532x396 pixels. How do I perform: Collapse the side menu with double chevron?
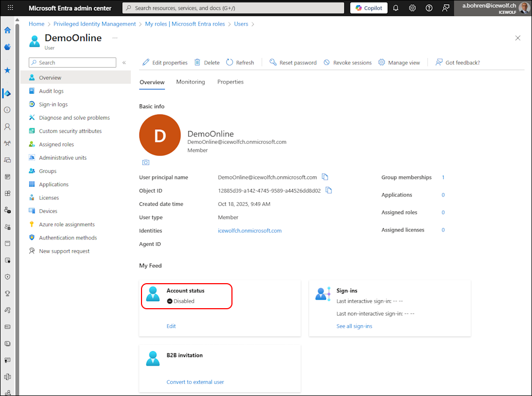click(x=124, y=63)
